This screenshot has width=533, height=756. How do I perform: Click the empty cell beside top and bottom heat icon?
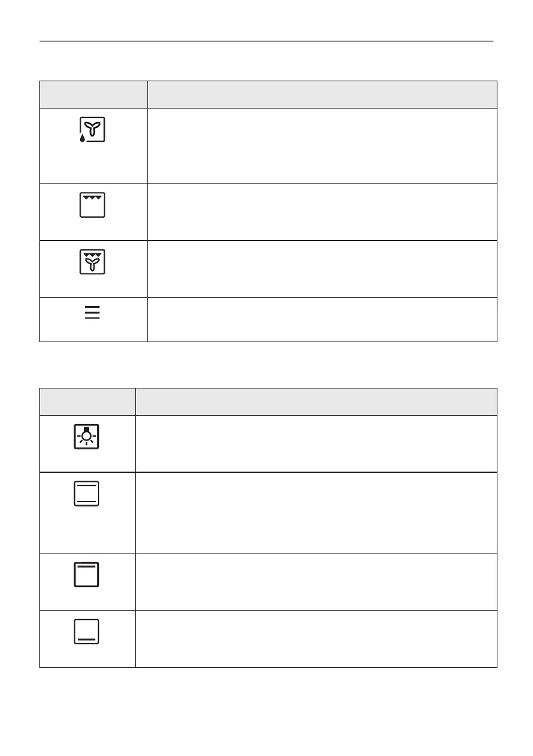point(316,512)
